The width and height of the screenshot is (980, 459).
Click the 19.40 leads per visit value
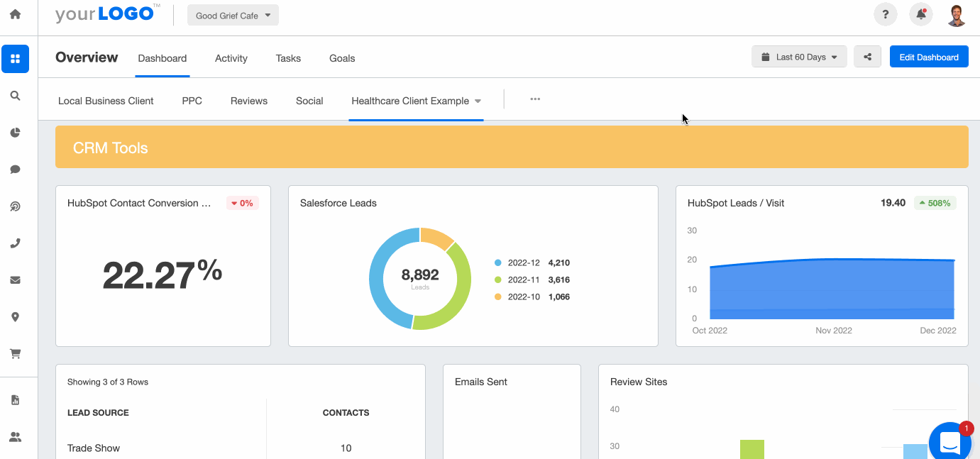[893, 203]
